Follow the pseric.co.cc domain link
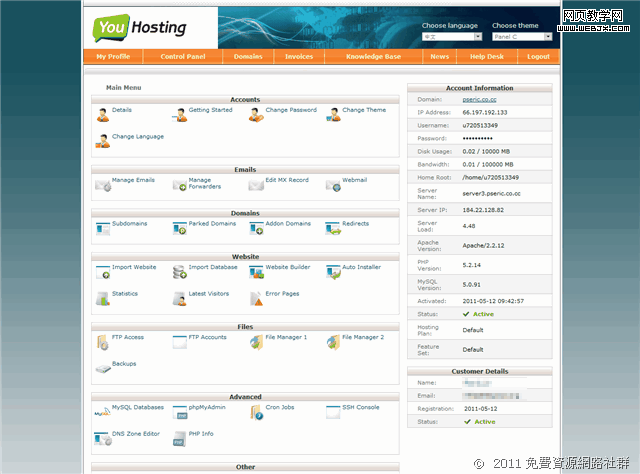Viewport: 640px width, 474px height. [x=480, y=99]
